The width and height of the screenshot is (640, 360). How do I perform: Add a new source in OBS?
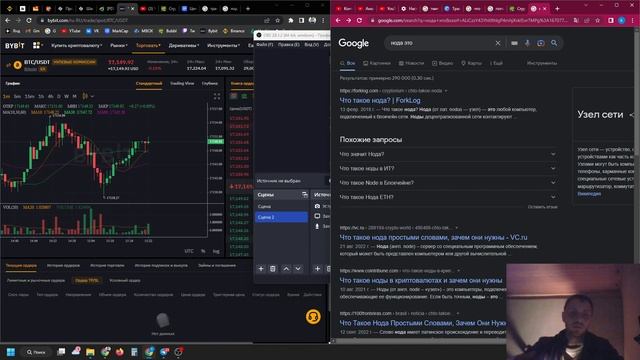pos(317,269)
